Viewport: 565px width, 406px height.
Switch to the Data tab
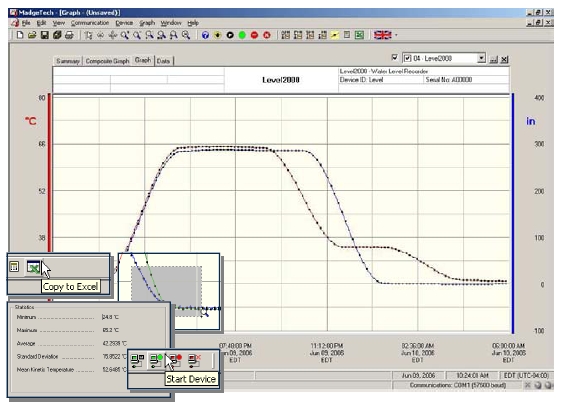coord(163,61)
